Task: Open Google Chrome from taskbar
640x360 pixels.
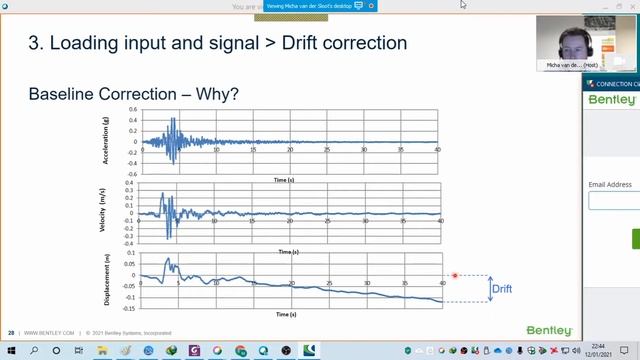Action: [240, 351]
